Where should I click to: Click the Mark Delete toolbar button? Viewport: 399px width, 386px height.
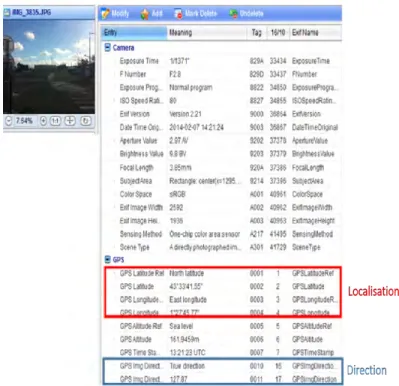point(195,14)
